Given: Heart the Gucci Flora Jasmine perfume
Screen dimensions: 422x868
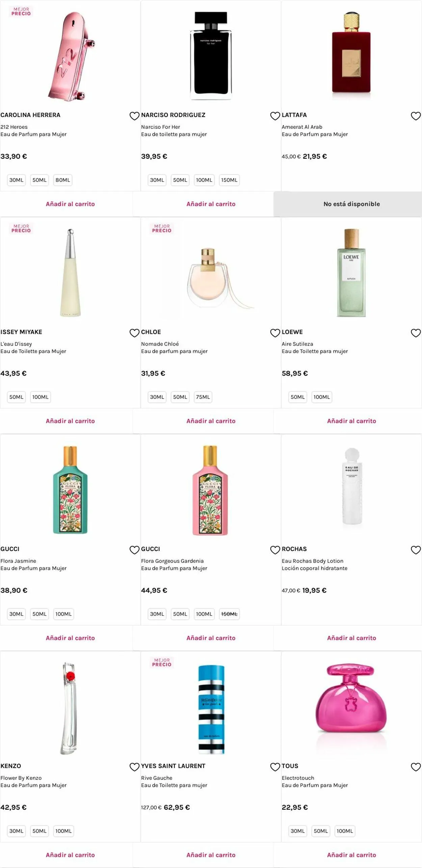Looking at the screenshot, I should click(x=134, y=550).
